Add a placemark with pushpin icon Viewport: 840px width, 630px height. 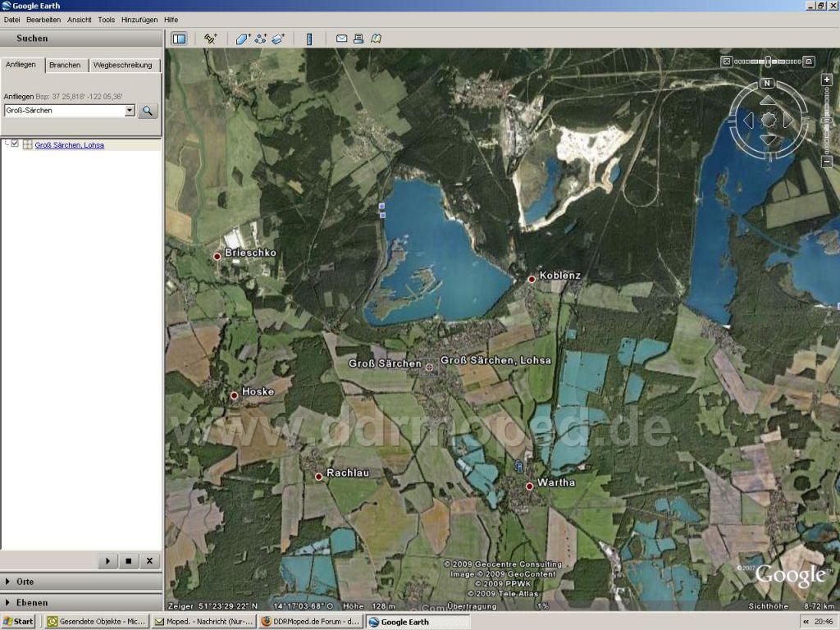point(211,39)
